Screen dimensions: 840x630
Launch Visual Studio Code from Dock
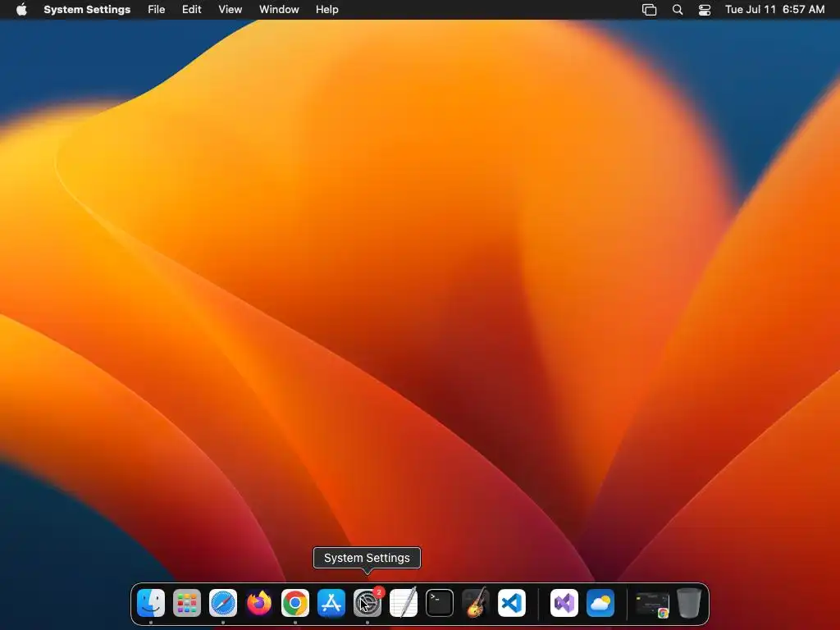pos(512,603)
